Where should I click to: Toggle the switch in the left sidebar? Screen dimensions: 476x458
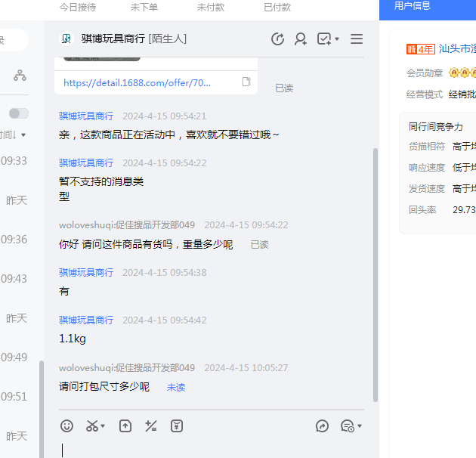pos(18,113)
